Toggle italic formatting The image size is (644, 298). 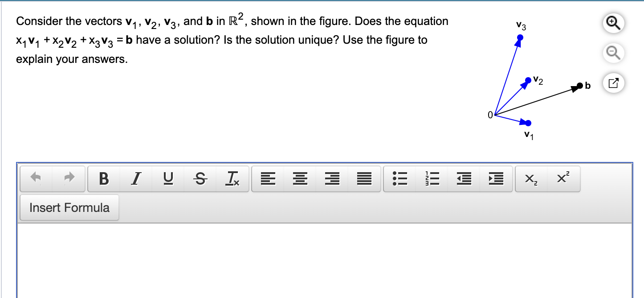[136, 178]
